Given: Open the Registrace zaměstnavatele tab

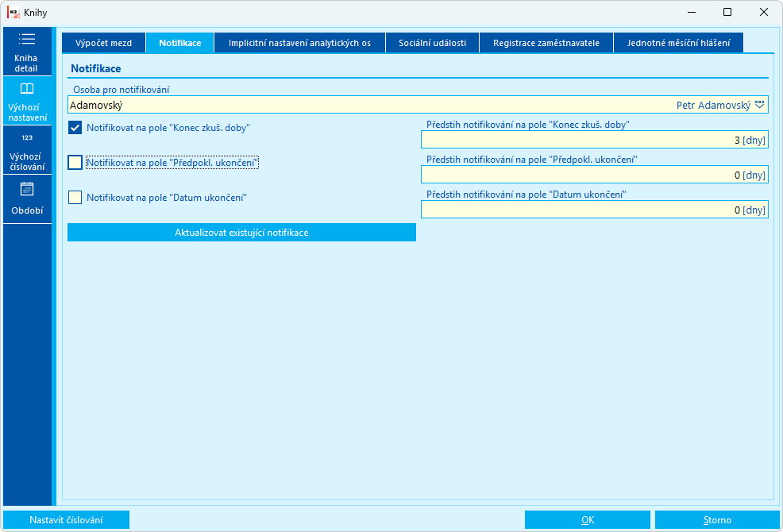Looking at the screenshot, I should (x=546, y=43).
